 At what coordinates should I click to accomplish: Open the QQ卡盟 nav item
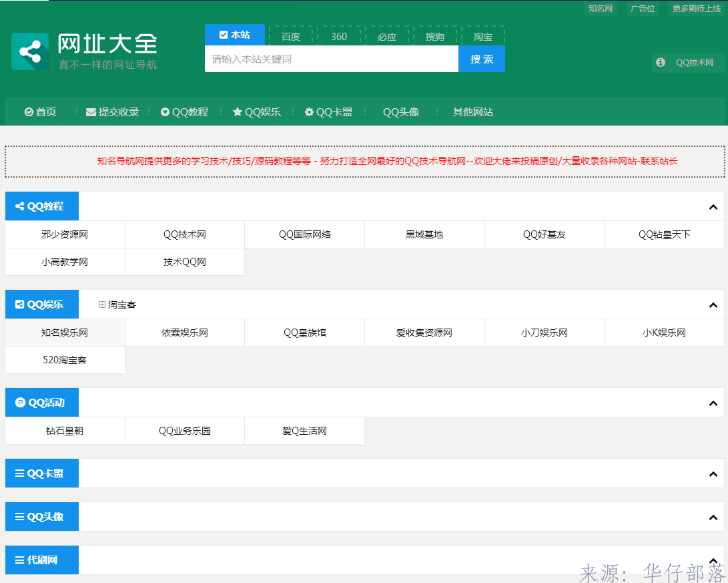pos(329,112)
